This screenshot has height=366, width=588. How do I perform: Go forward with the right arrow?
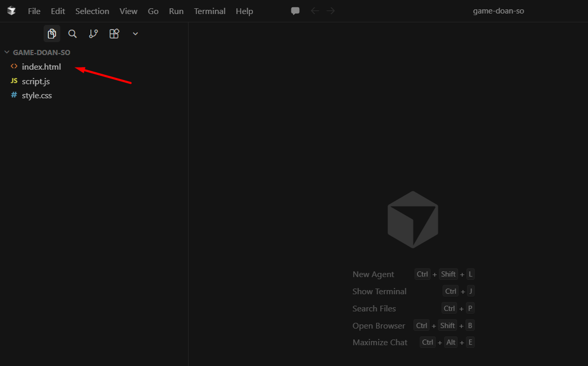pos(330,11)
